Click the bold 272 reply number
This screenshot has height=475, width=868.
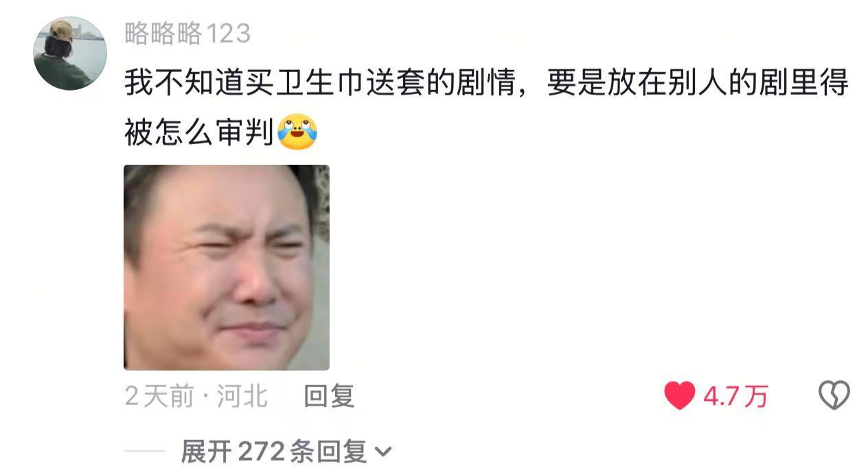[261, 452]
